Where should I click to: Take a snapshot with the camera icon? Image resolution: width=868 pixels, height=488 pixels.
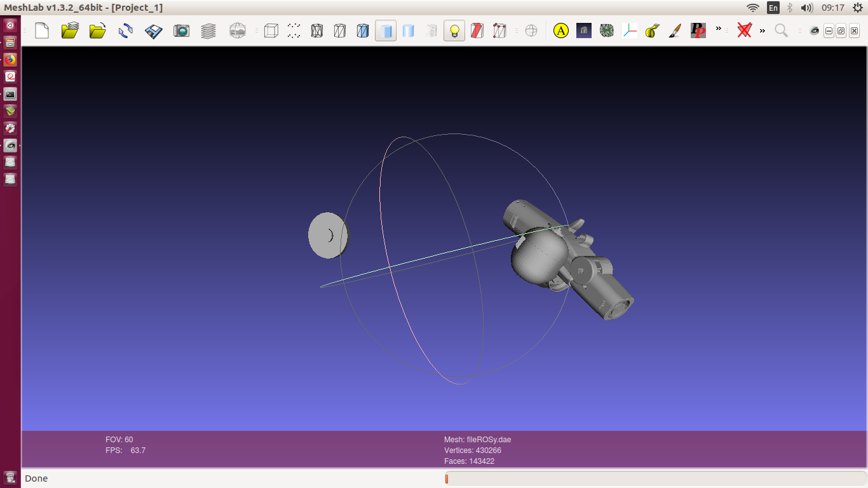(182, 30)
